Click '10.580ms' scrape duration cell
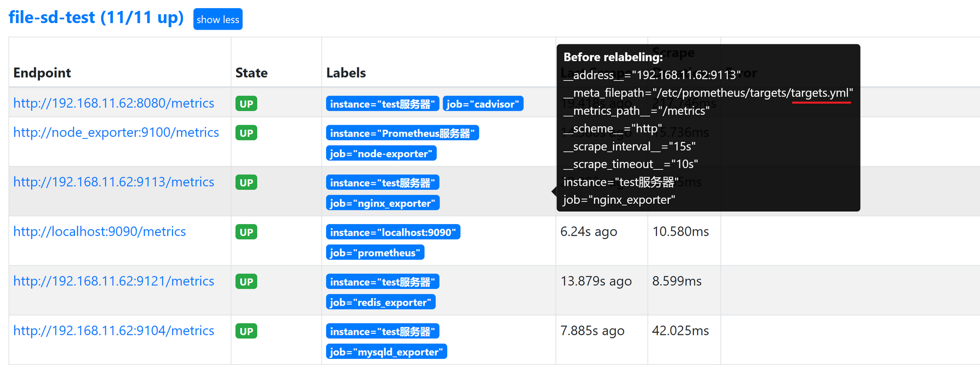Screen dimensions: 980x365 680,232
